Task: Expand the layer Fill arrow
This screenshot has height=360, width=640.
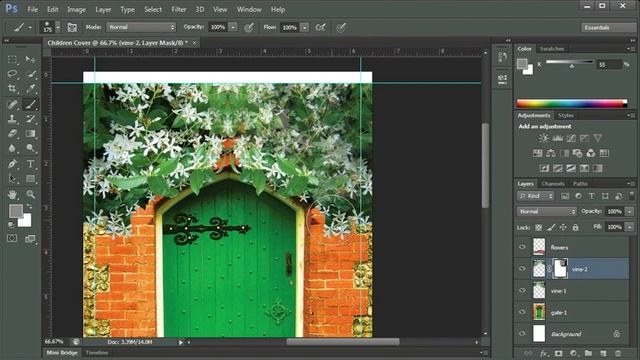Action: [630, 227]
